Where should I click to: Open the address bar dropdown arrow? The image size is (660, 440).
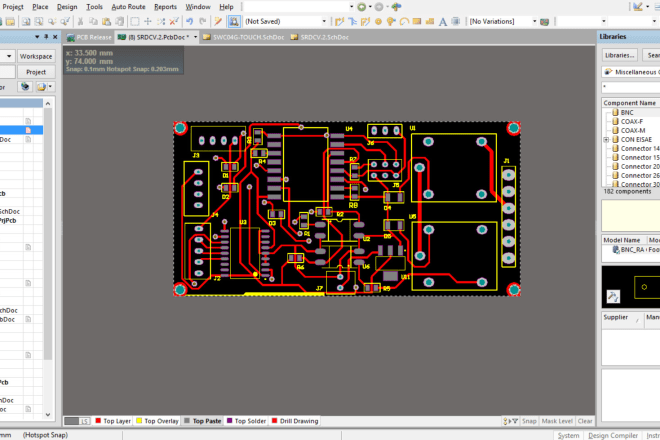[351, 7]
